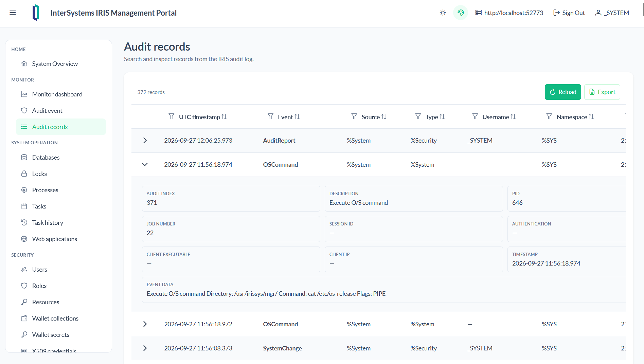Image resolution: width=644 pixels, height=364 pixels.
Task: Click the AuditReport event cell
Action: coord(279,141)
